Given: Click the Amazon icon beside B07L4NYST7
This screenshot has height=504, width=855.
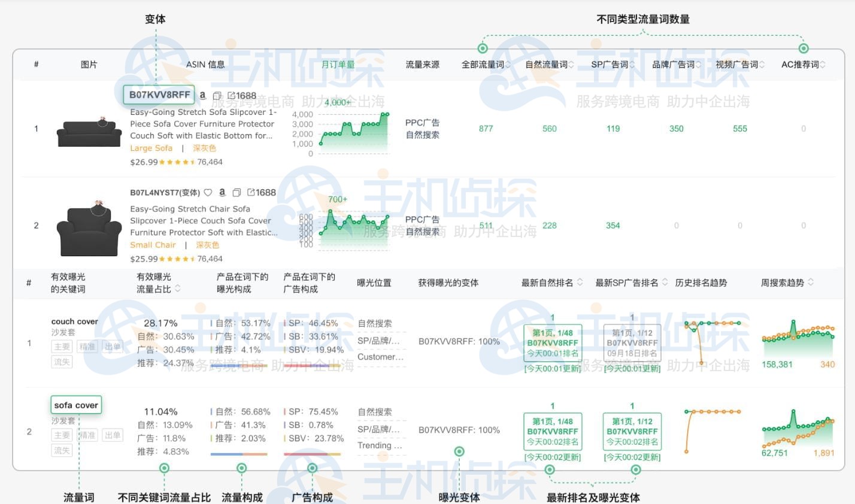Looking at the screenshot, I should [222, 192].
